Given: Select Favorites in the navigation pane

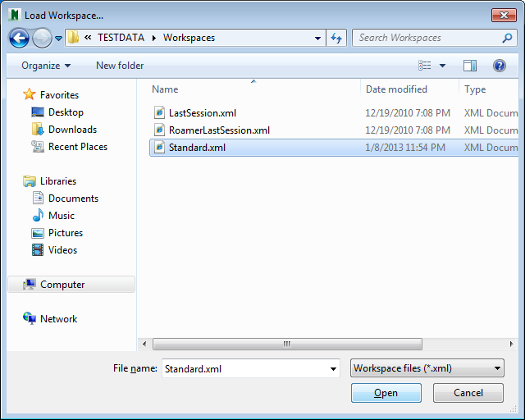Looking at the screenshot, I should pyautogui.click(x=59, y=95).
